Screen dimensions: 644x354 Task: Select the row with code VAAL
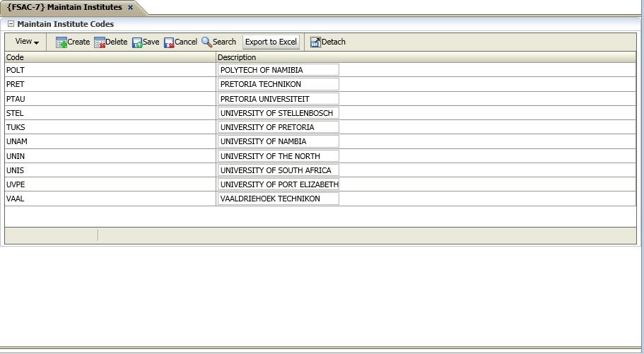coord(110,199)
